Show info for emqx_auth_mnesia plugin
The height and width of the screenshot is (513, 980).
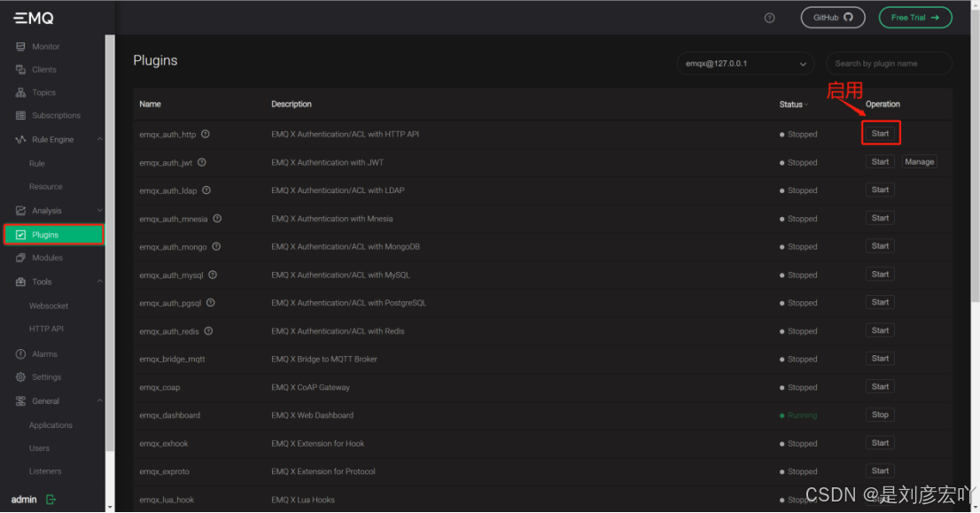217,218
